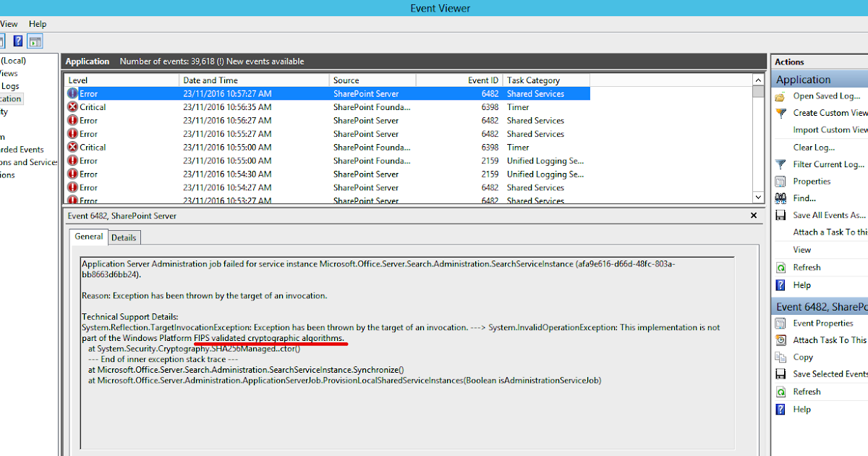Click the event list scrollbar up arrow
Image resolution: width=868 pixels, height=456 pixels.
758,80
